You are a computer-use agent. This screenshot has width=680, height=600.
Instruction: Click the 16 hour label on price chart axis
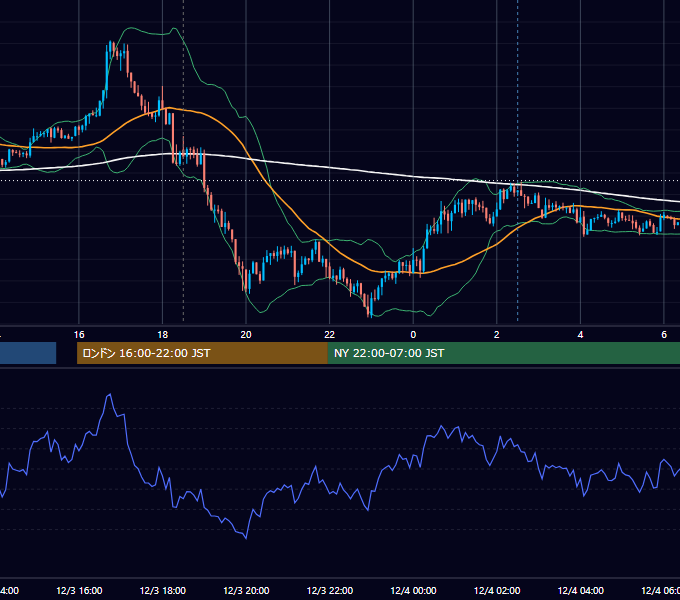click(79, 335)
